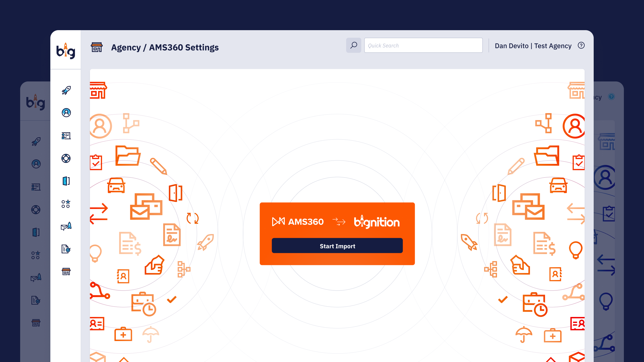The width and height of the screenshot is (644, 362).
Task: Select the circles and star sidebar icon
Action: point(66,204)
